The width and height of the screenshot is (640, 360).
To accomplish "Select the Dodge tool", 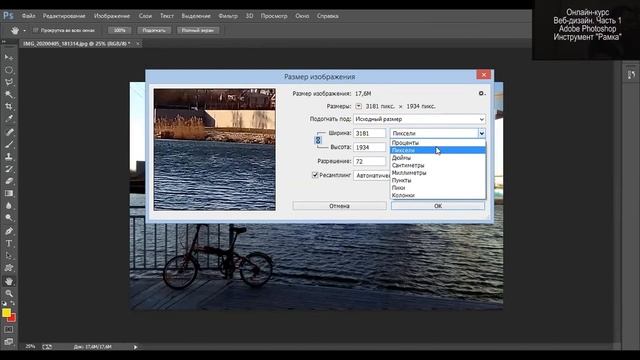I will [x=9, y=218].
